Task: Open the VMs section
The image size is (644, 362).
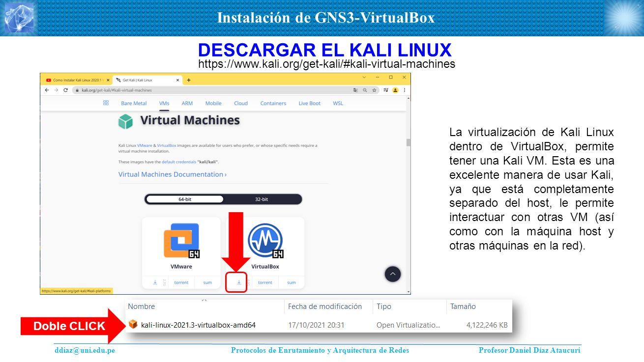Action: coord(164,103)
